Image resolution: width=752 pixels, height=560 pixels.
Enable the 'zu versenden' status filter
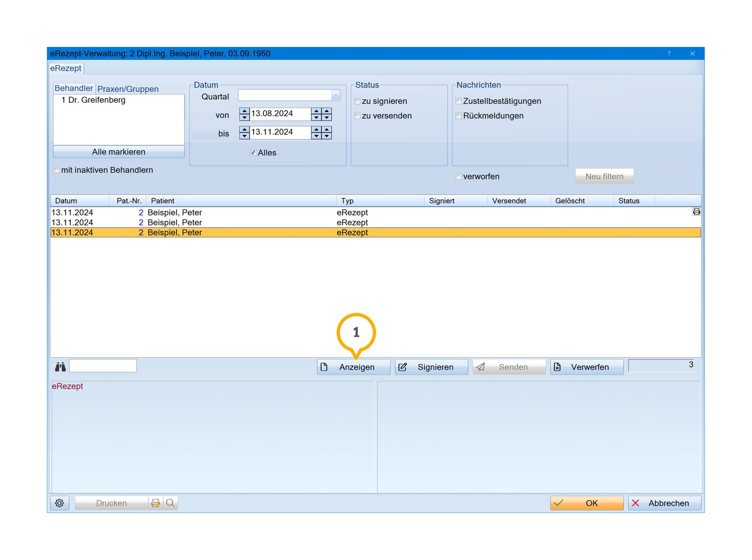pyautogui.click(x=357, y=116)
